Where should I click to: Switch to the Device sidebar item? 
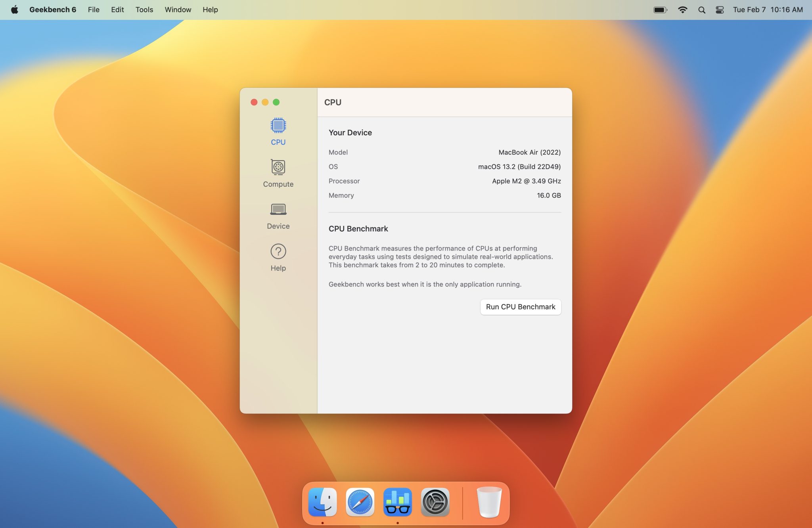tap(278, 215)
